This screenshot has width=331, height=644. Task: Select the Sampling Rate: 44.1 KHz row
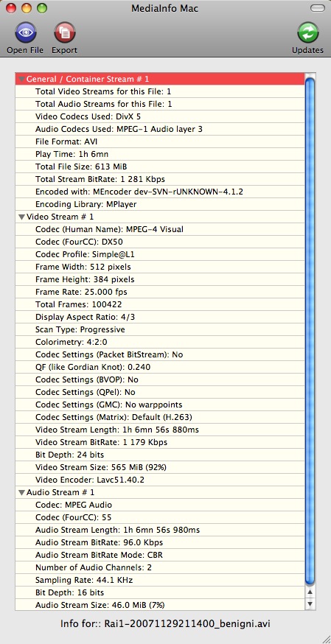coord(160,579)
